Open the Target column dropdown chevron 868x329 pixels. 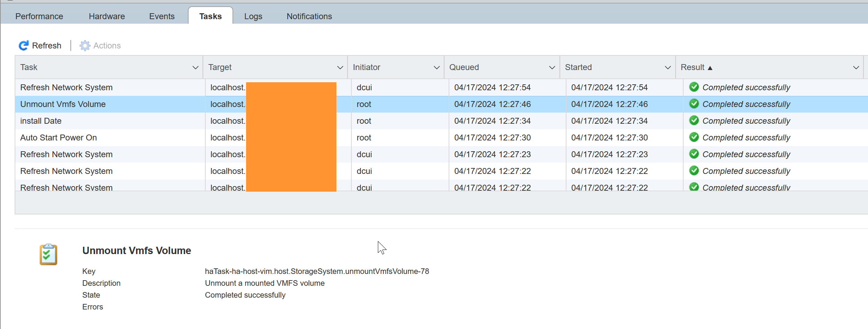(x=340, y=68)
